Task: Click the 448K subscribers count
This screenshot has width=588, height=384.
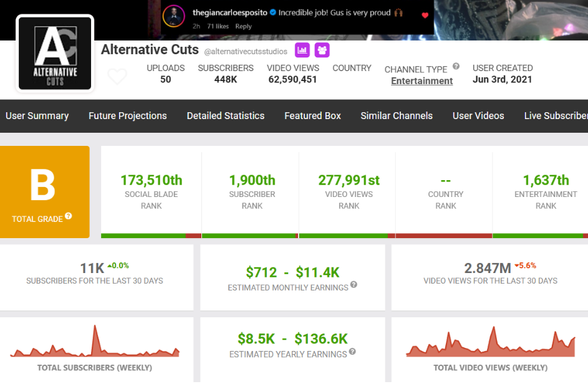Action: coord(226,80)
